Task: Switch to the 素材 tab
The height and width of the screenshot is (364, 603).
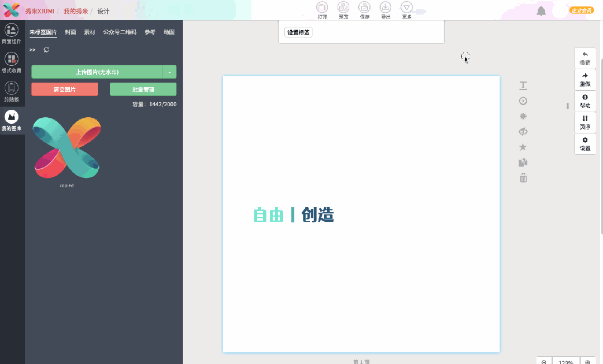Action: [x=89, y=32]
